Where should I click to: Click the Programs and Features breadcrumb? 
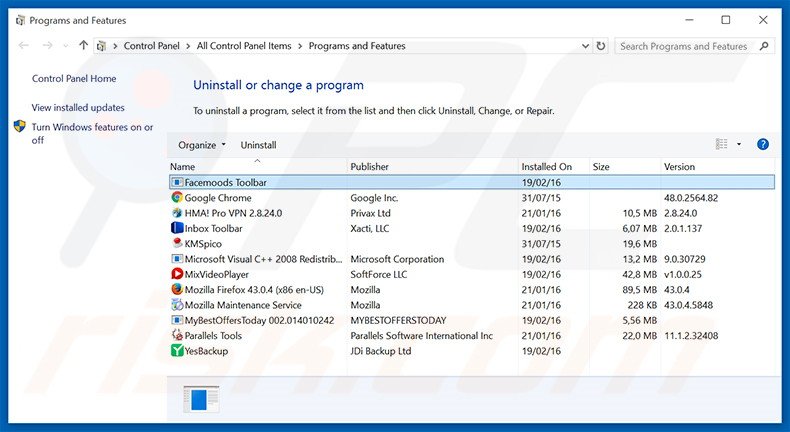357,46
